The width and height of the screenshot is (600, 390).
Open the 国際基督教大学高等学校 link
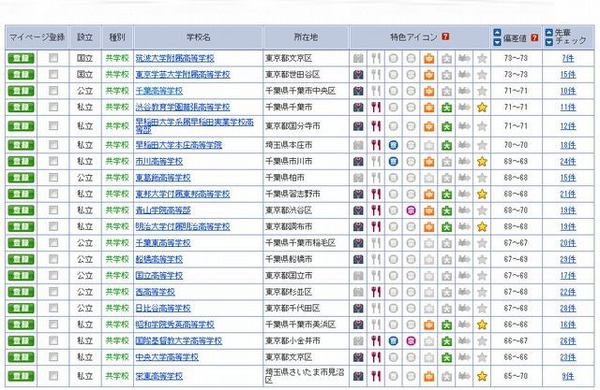click(179, 341)
